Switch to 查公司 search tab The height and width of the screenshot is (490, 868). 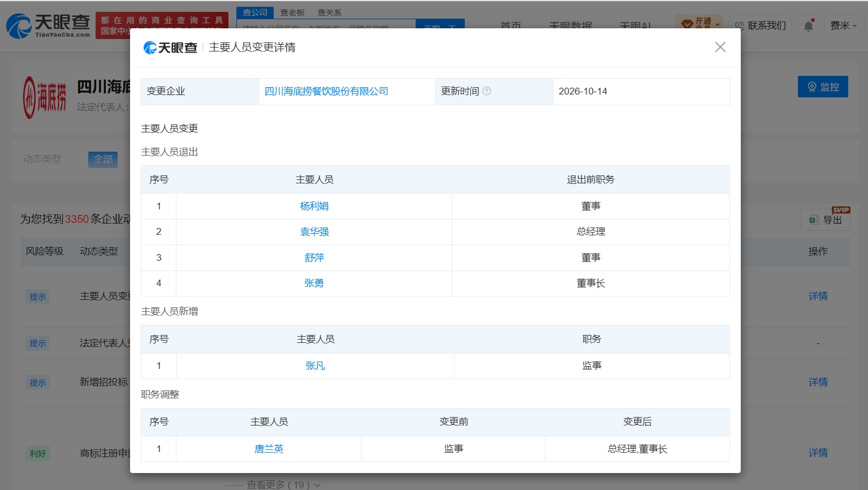pos(255,12)
